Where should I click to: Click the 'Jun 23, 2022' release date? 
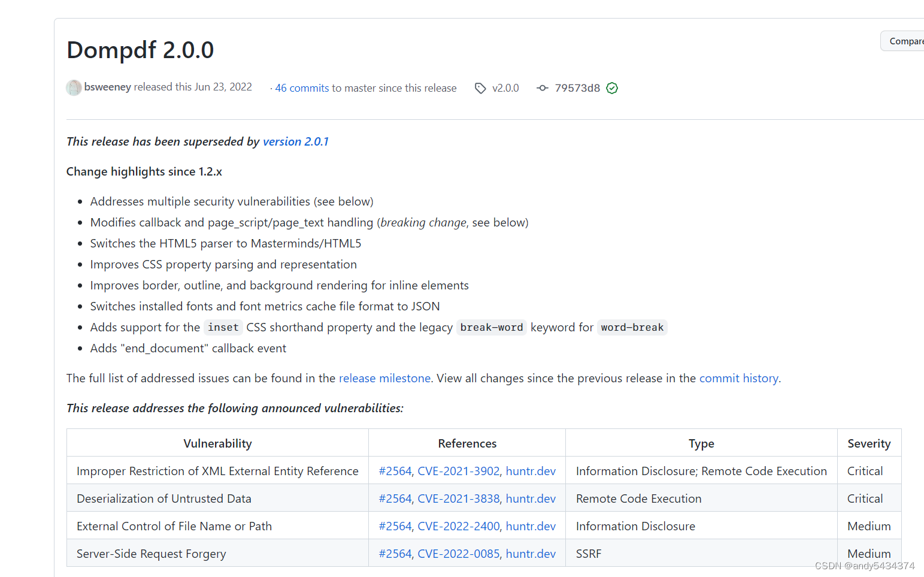click(x=223, y=87)
